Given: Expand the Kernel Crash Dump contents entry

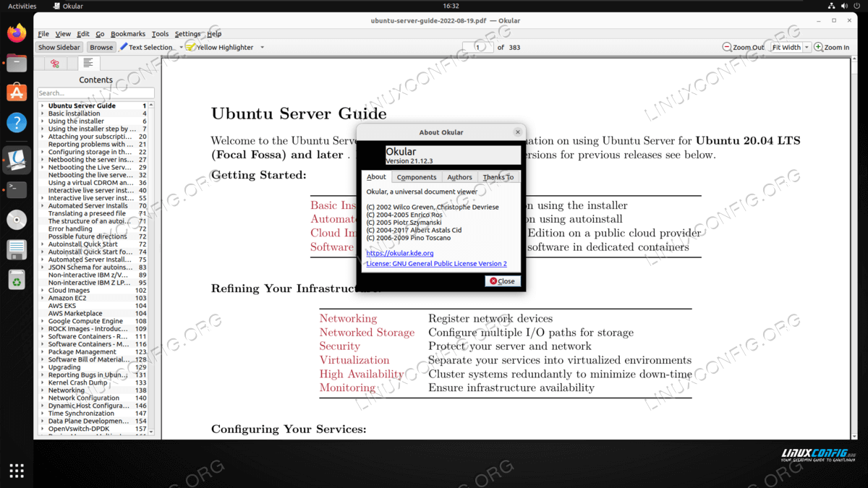Looking at the screenshot, I should [43, 382].
